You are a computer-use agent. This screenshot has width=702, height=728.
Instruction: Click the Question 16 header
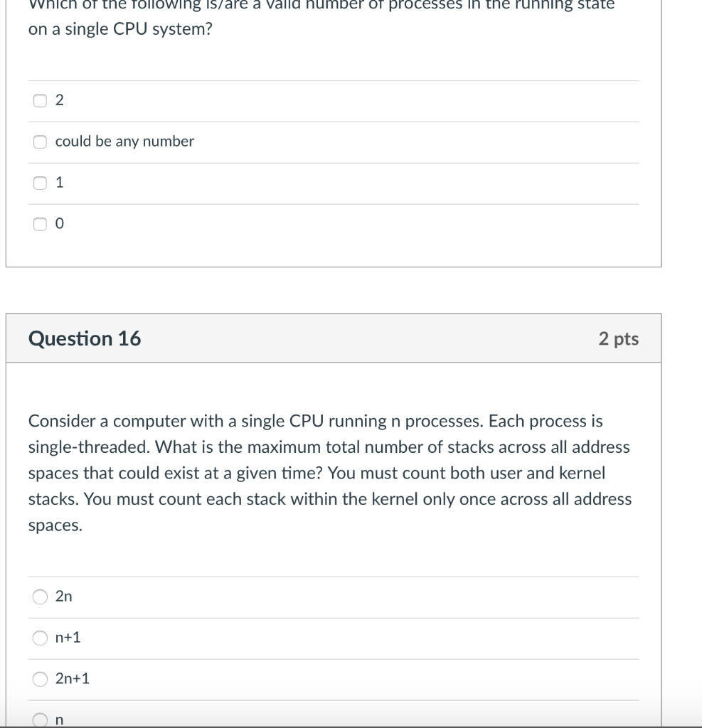(85, 338)
